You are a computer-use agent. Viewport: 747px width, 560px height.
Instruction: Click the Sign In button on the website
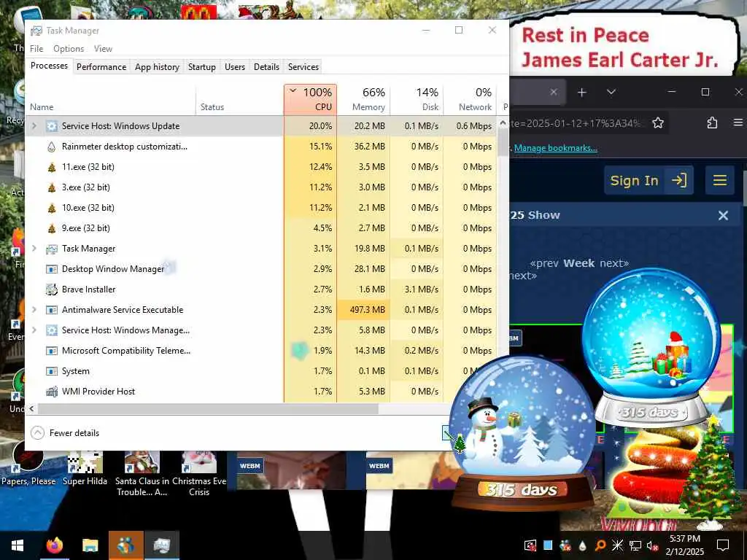(649, 181)
